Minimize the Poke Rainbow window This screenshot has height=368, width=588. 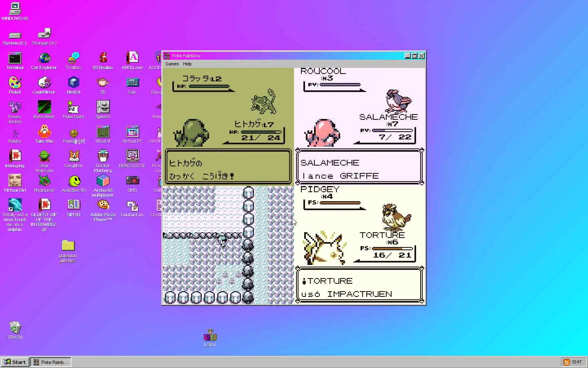[x=408, y=56]
